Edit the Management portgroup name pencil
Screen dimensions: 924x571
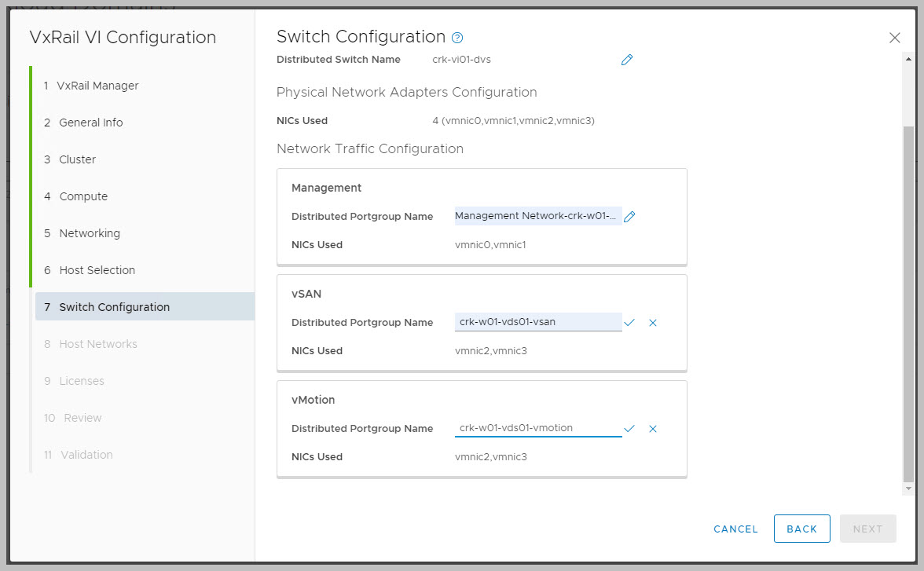629,217
